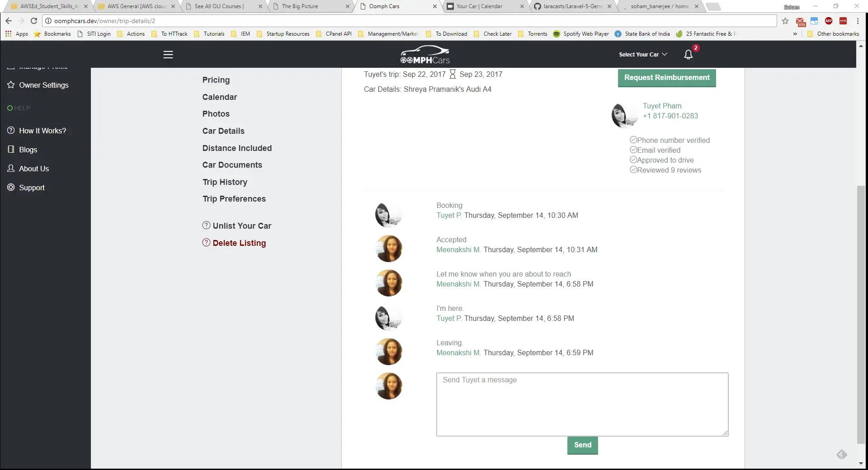The image size is (868, 470).
Task: Open notifications via the bell icon
Action: (688, 54)
